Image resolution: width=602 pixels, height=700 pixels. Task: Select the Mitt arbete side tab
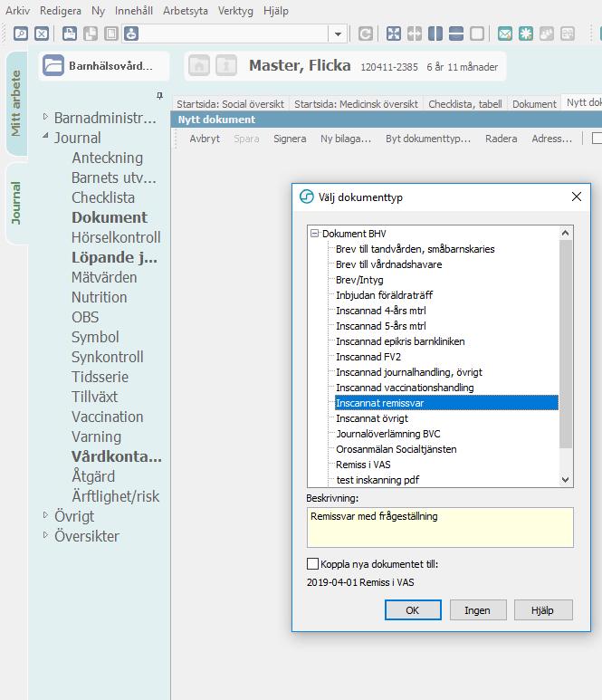[x=16, y=103]
